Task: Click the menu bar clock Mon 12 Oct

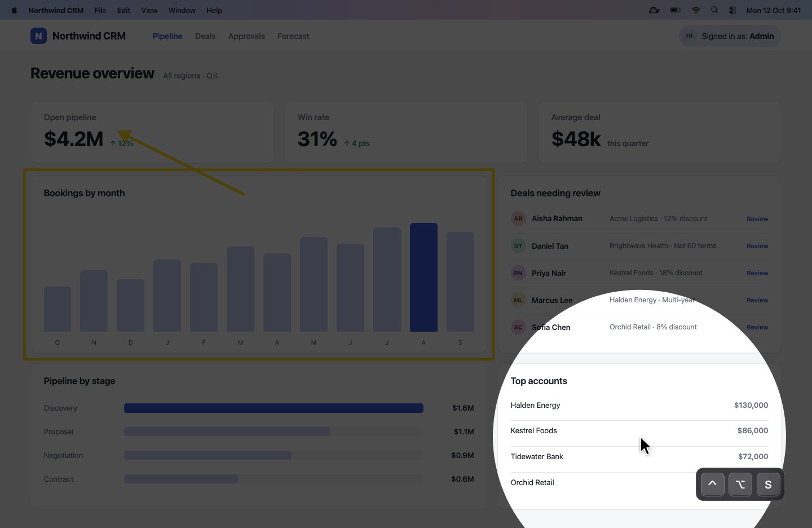Action: (x=774, y=10)
